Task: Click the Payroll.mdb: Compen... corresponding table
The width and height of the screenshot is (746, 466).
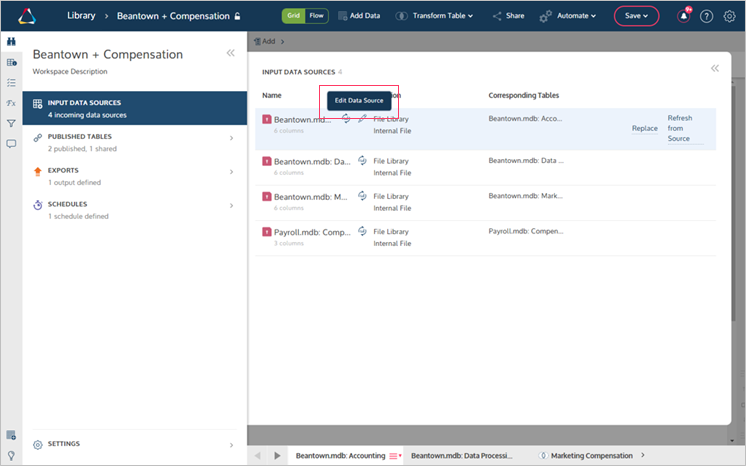Action: point(526,231)
